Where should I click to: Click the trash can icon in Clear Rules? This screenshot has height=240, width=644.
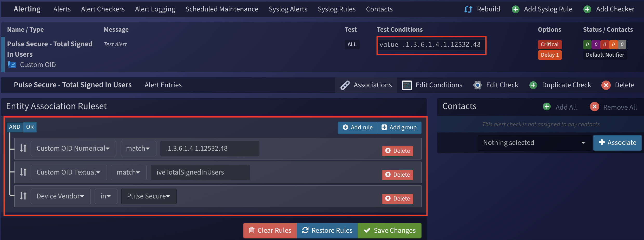(252, 230)
